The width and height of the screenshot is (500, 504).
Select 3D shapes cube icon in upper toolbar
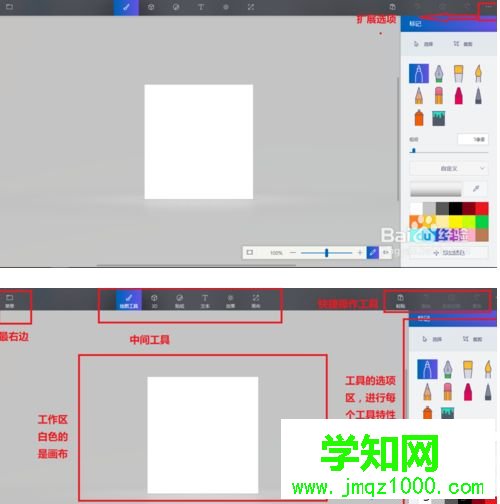point(151,7)
